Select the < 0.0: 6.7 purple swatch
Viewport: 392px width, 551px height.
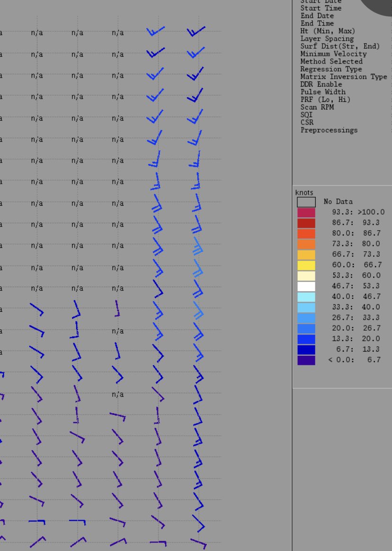click(306, 360)
